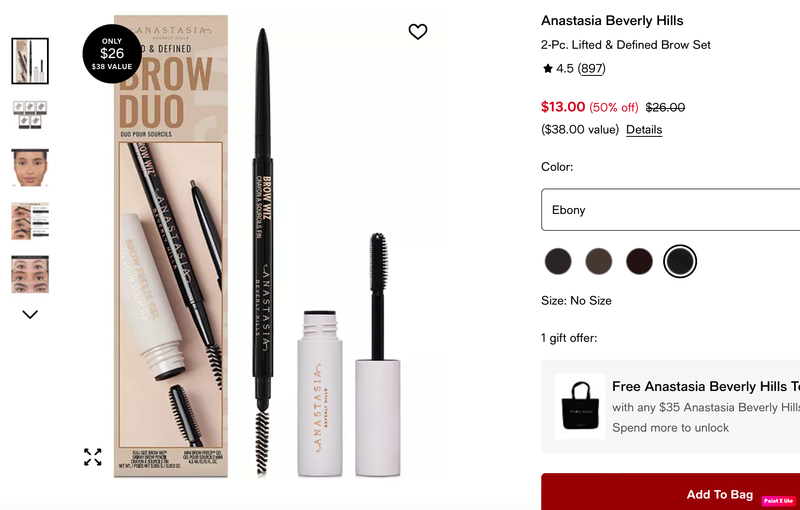The image size is (800, 510).
Task: View the shade swatches grid thumbnail
Action: tap(30, 114)
